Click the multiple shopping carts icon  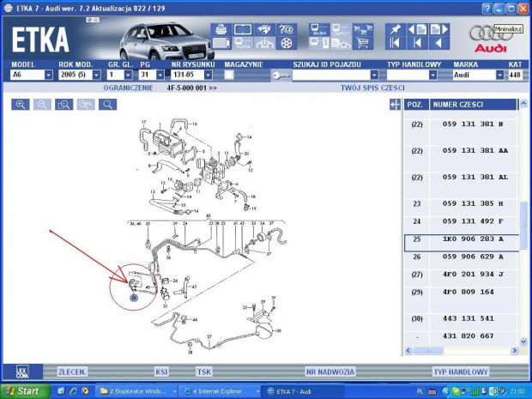363,29
